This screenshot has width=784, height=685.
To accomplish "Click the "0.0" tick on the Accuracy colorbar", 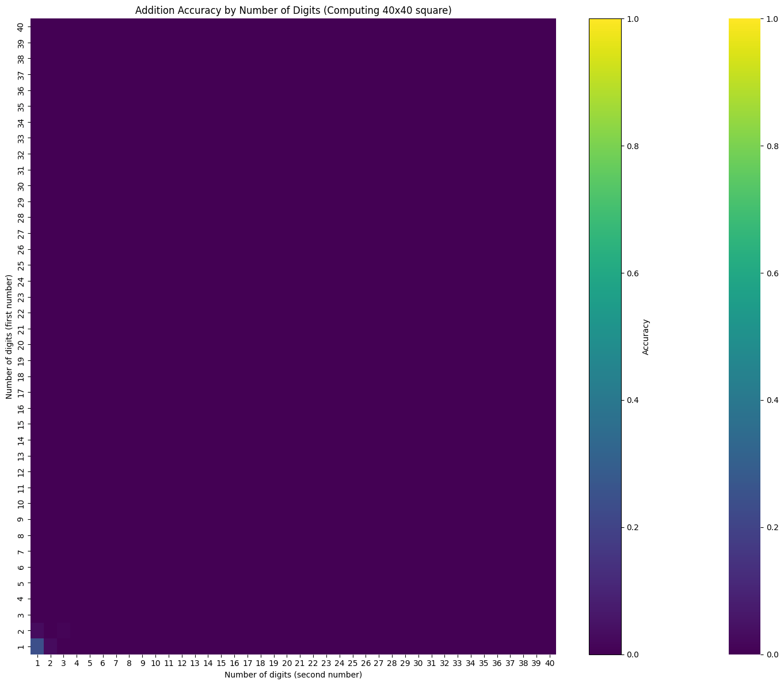I will coord(632,654).
